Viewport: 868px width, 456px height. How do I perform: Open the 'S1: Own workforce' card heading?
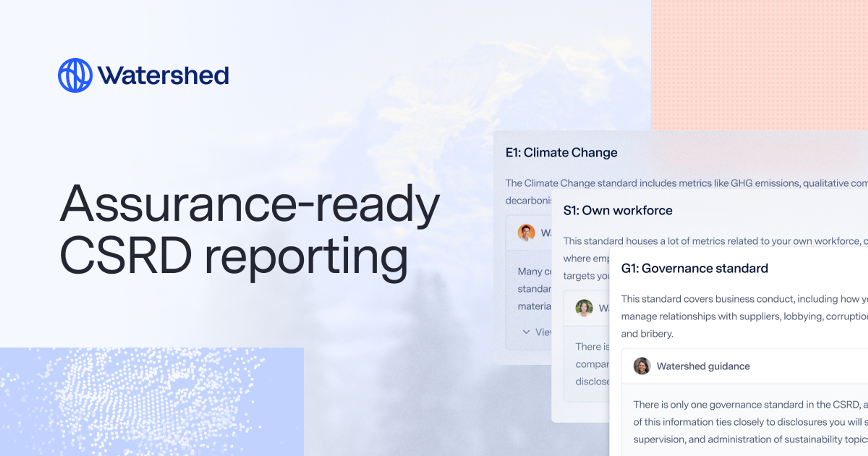click(618, 210)
